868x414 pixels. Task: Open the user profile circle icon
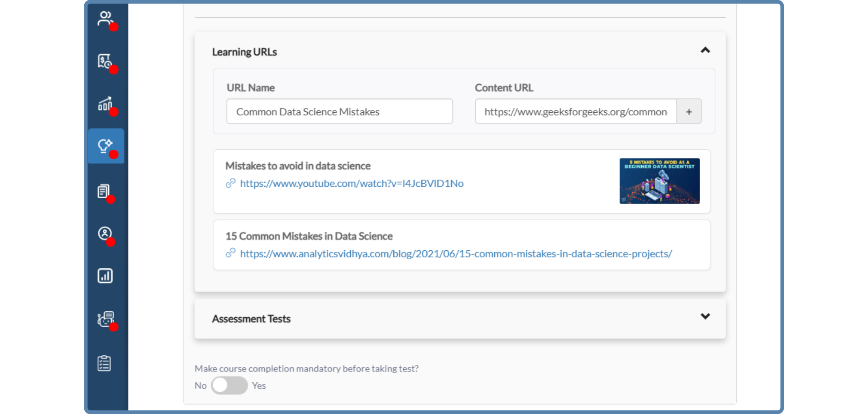click(105, 233)
